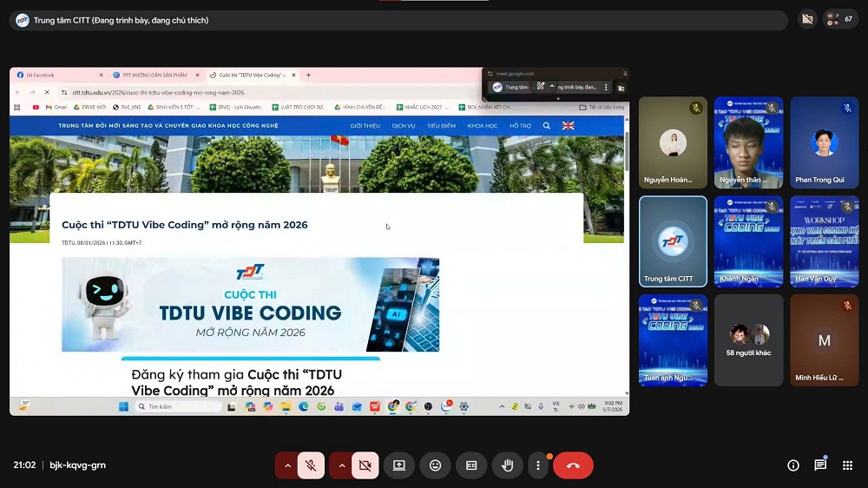Open TIÊU ĐIỂM menu on website
Image resolution: width=868 pixels, height=488 pixels.
coord(441,126)
